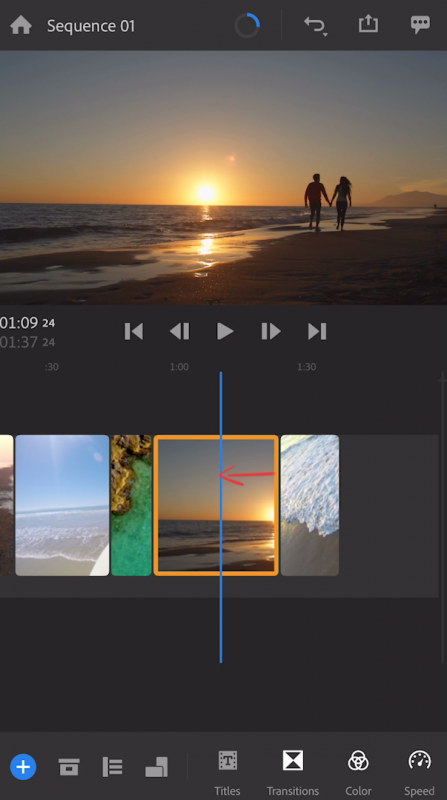Jump to the next clip
Viewport: 447px width, 800px height.
tap(317, 332)
